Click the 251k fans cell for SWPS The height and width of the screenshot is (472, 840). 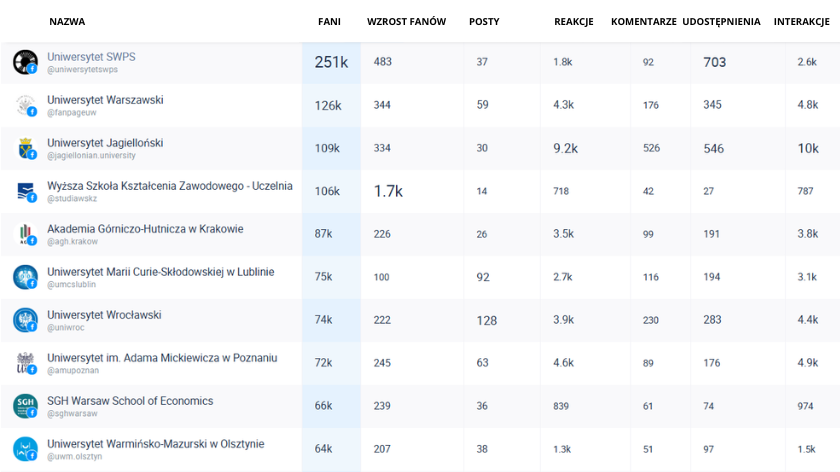tap(331, 62)
